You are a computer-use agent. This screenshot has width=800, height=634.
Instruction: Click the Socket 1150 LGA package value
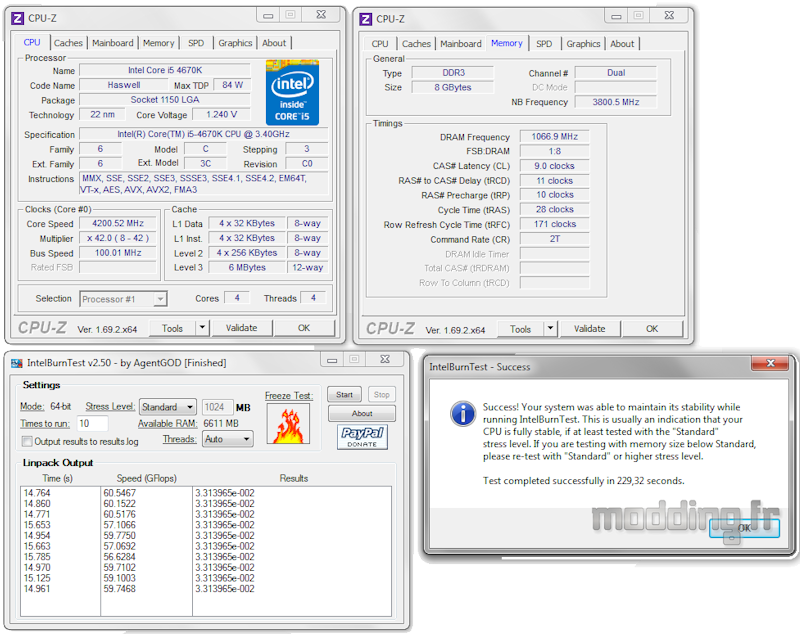[x=165, y=100]
